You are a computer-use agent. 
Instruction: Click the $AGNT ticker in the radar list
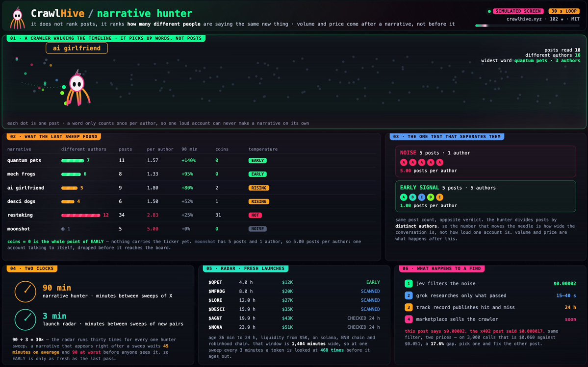[215, 318]
